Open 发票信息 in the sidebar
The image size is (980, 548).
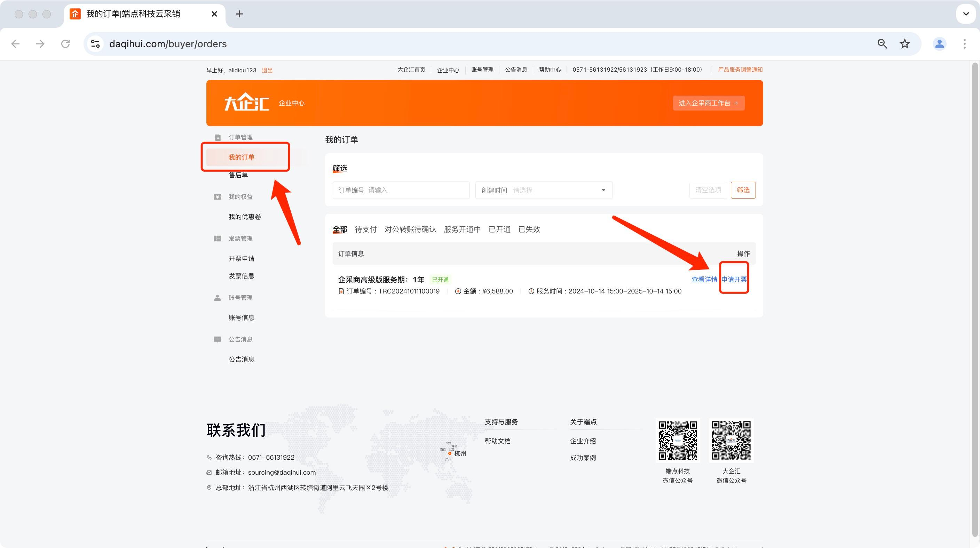242,276
